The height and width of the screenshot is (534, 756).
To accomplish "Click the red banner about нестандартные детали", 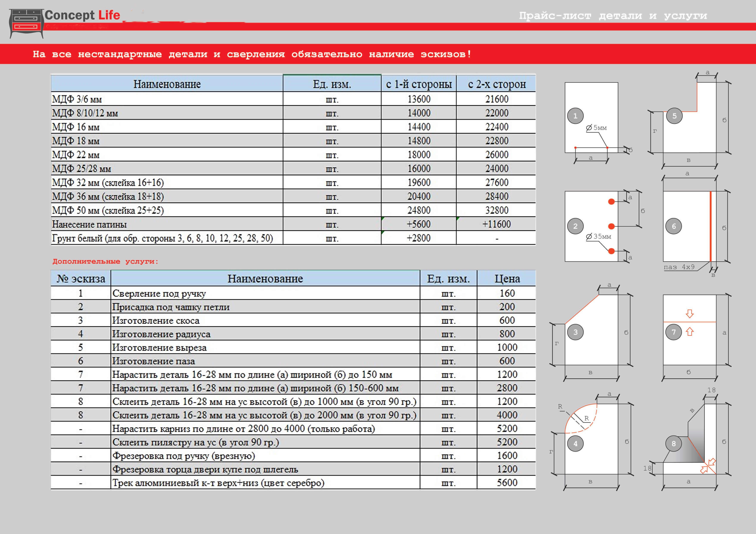I will pyautogui.click(x=252, y=54).
